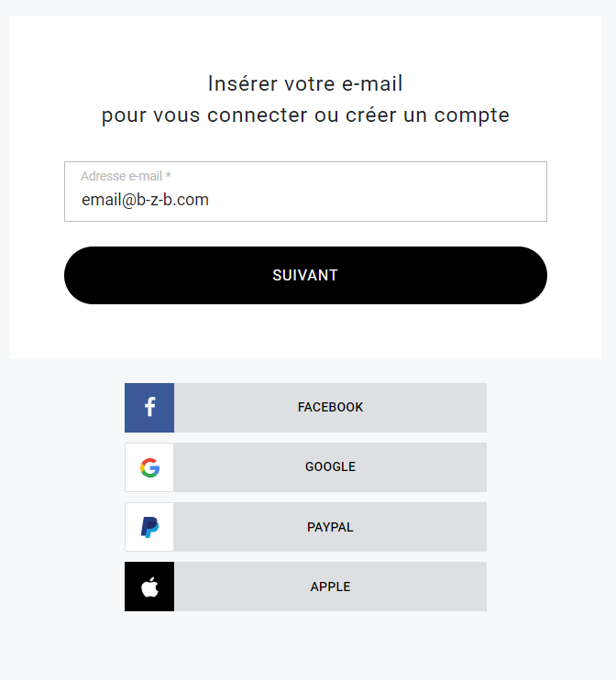616x680 pixels.
Task: Click the 'pour vous connecter ou créer un compte' subtitle
Action: 305,115
